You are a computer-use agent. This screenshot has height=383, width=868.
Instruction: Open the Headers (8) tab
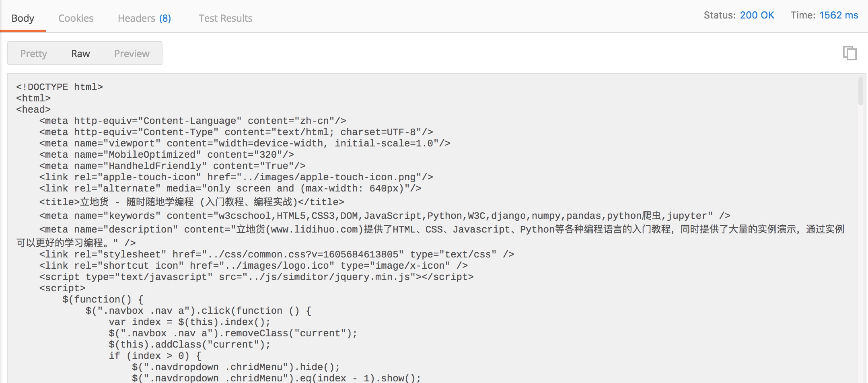point(144,18)
